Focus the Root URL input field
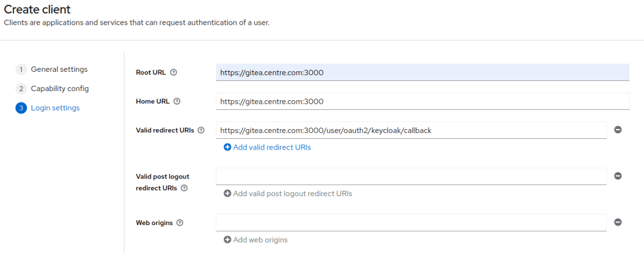Screen dimensions: 644x253 point(422,72)
